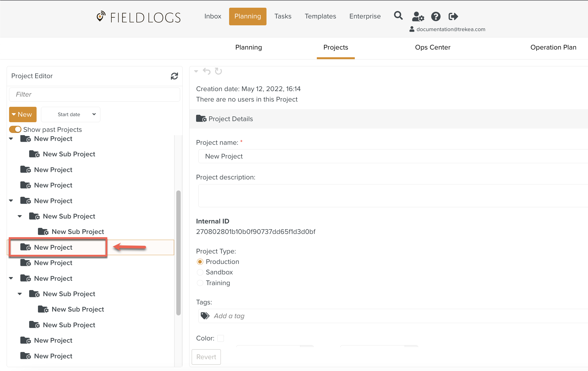Image resolution: width=588 pixels, height=371 pixels.
Task: Click the orange New button
Action: click(23, 114)
